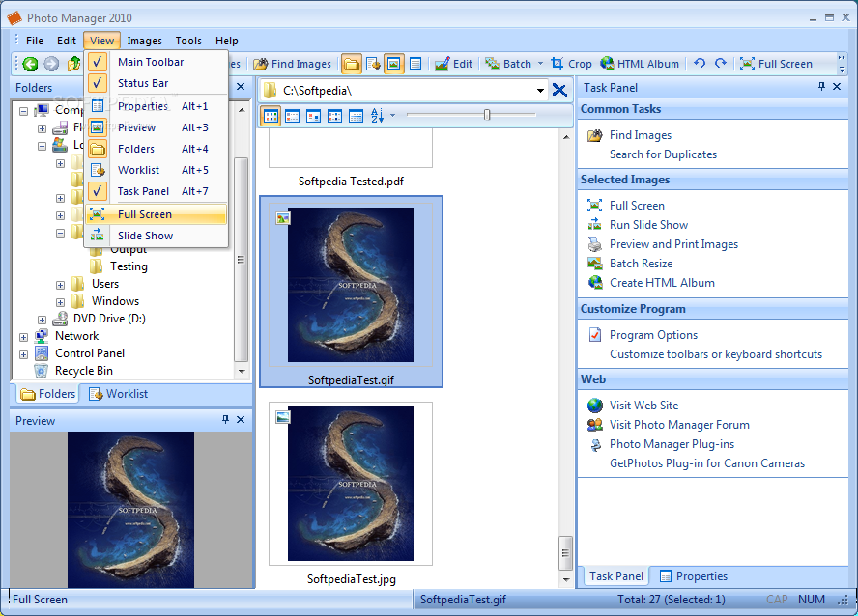Click the C:\Softpedia\ path field

[402, 91]
